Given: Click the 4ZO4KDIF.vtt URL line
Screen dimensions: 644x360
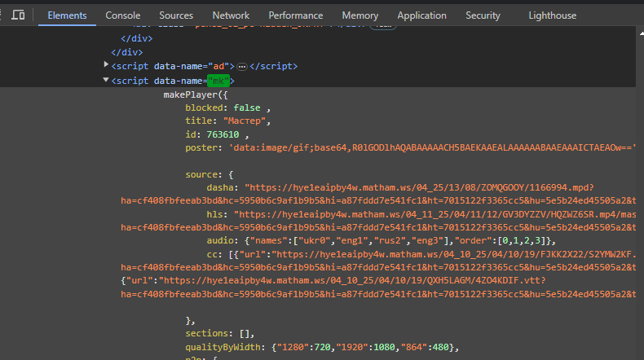Looking at the screenshot, I should 333,280.
